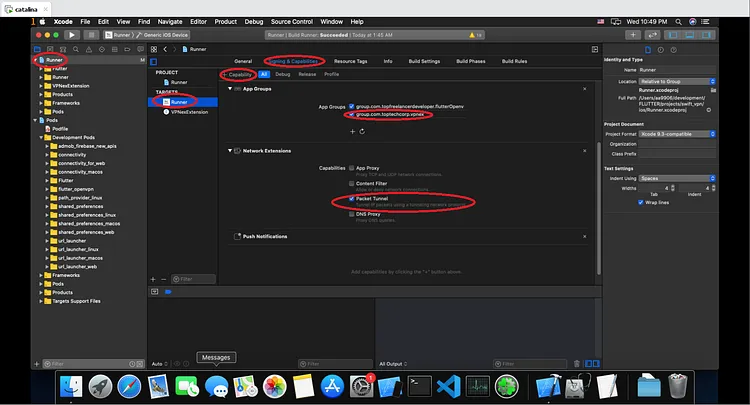Open the Source Control menu
750x405 pixels.
coord(292,22)
